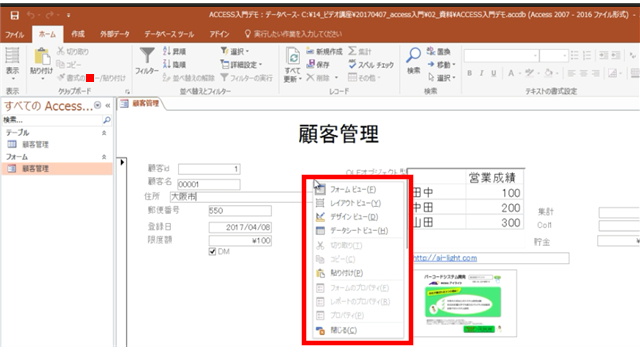The width and height of the screenshot is (640, 360).
Task: Toggle the DM checkbox
Action: pos(212,251)
